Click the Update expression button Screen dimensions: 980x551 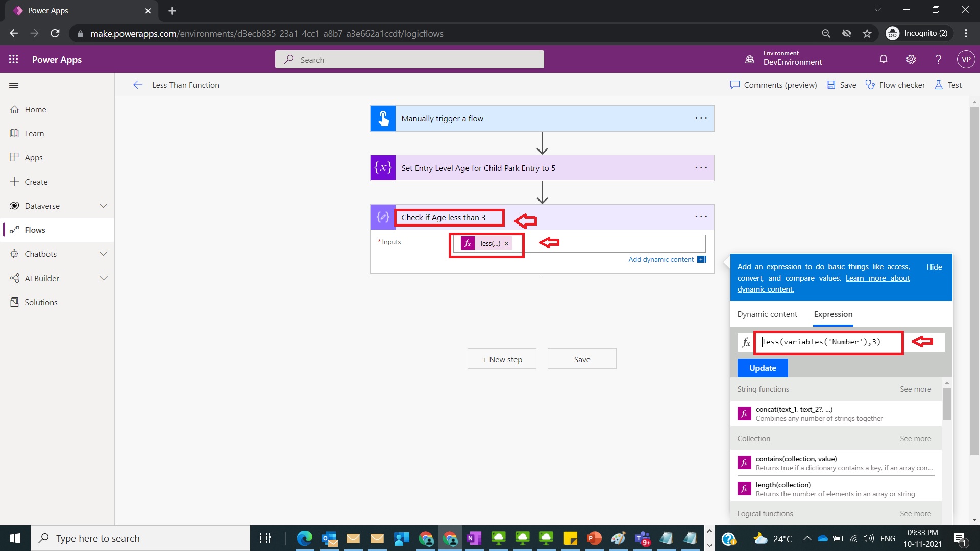coord(762,368)
